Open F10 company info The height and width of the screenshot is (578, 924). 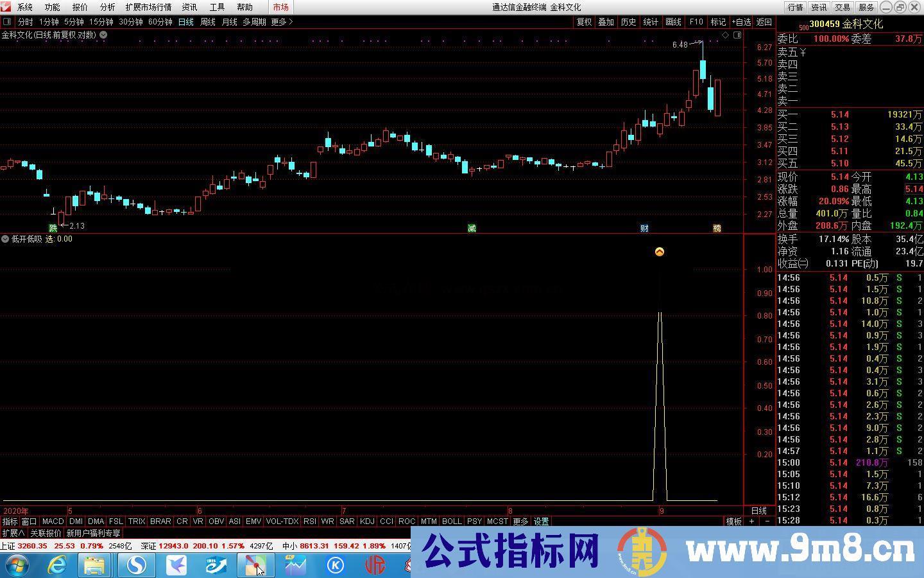pyautogui.click(x=696, y=22)
